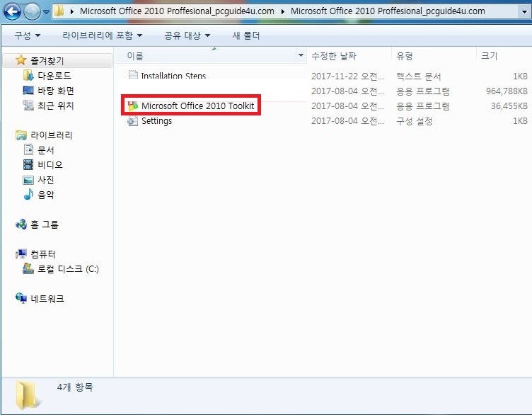Go back with the Back arrow button
Viewport: 532px width, 415px height.
[12, 11]
